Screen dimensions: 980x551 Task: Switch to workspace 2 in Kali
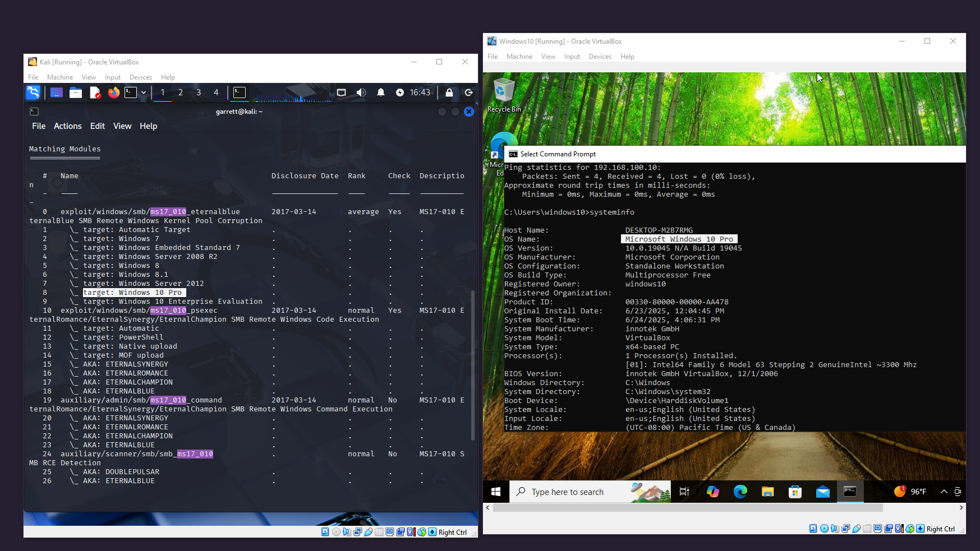tap(181, 92)
